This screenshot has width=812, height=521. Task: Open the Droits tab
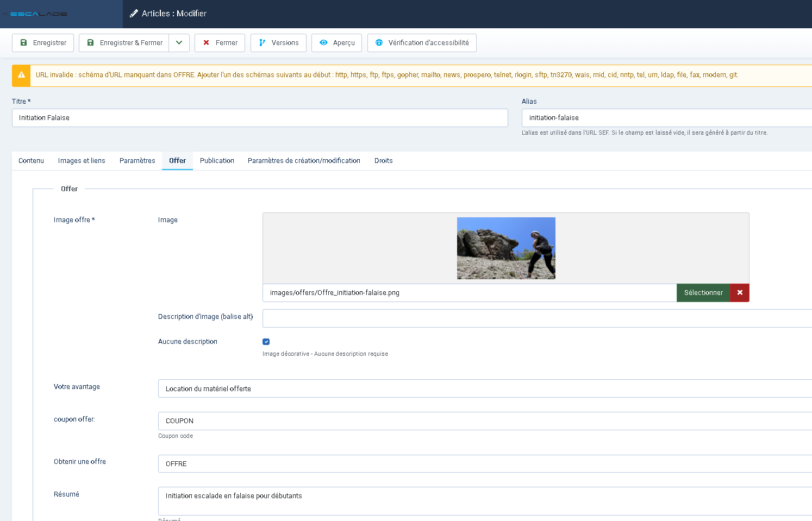coord(383,161)
